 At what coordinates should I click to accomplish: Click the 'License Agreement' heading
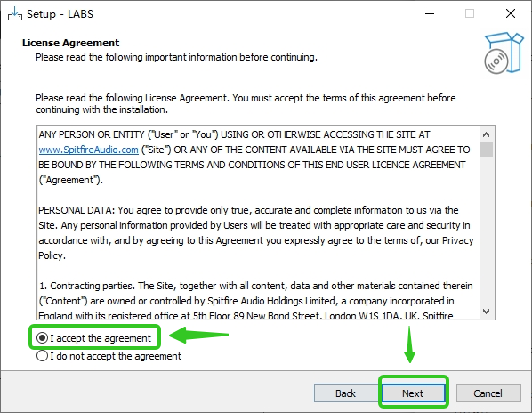click(x=70, y=43)
